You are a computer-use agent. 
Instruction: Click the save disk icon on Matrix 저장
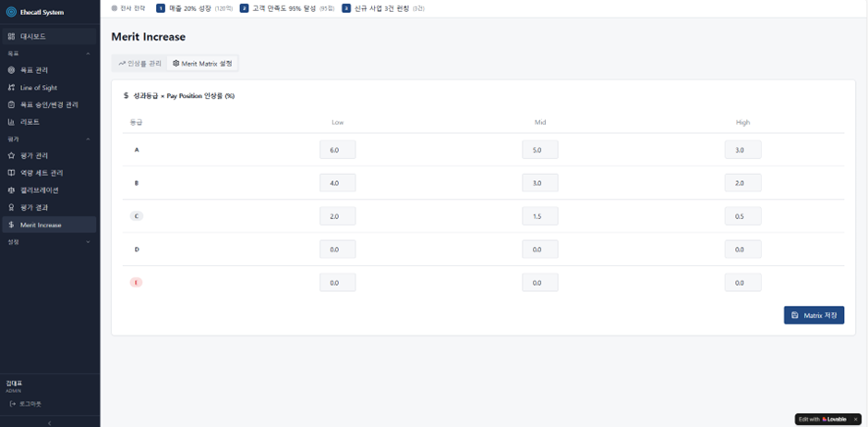(x=795, y=315)
